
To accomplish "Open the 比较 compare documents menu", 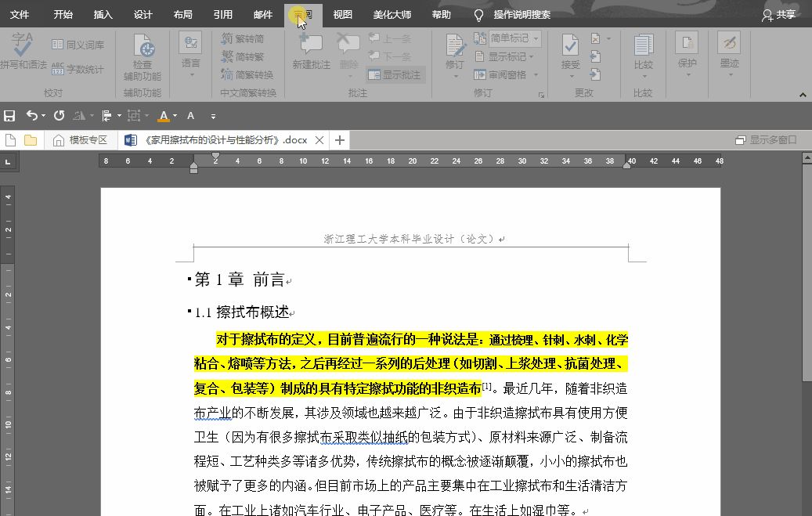I will coord(643,54).
